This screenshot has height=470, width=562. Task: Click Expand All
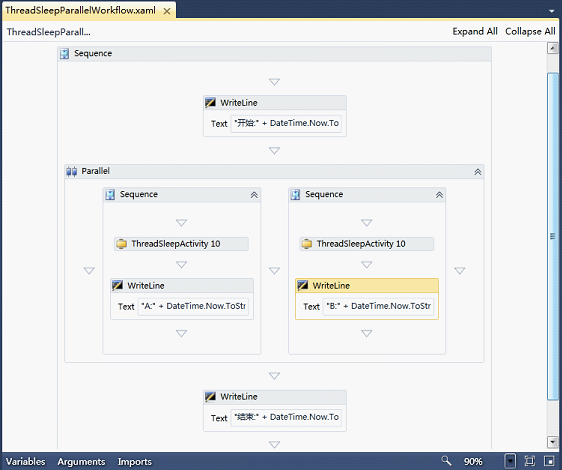tap(475, 32)
